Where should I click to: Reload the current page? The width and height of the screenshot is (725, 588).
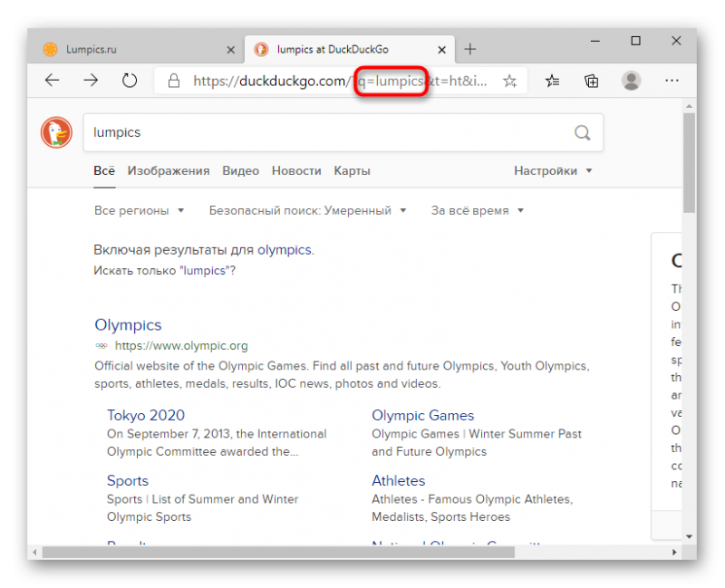point(130,81)
